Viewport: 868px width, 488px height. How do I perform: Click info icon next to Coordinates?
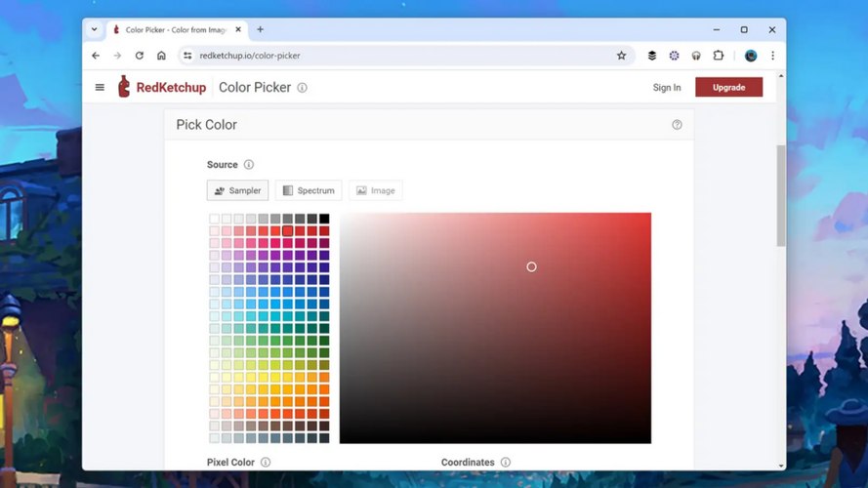point(506,463)
